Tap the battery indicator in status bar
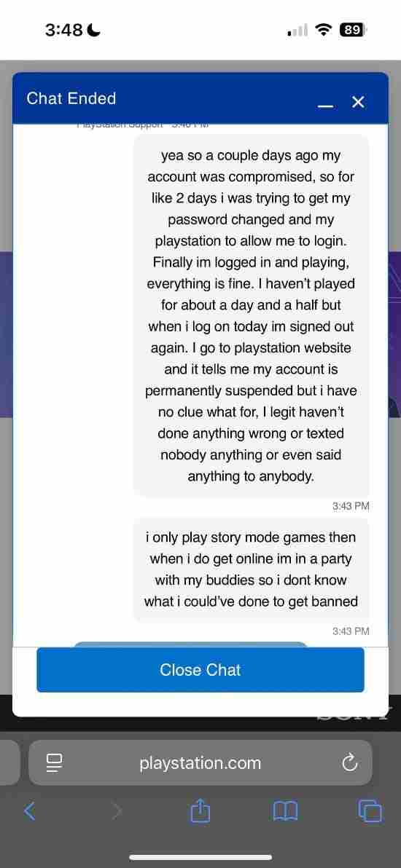The image size is (401, 868). 354,30
